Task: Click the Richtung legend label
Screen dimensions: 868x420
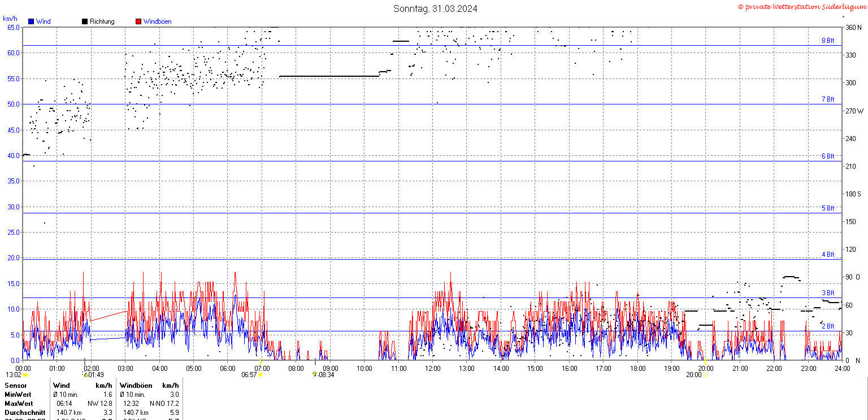Action: pyautogui.click(x=102, y=21)
